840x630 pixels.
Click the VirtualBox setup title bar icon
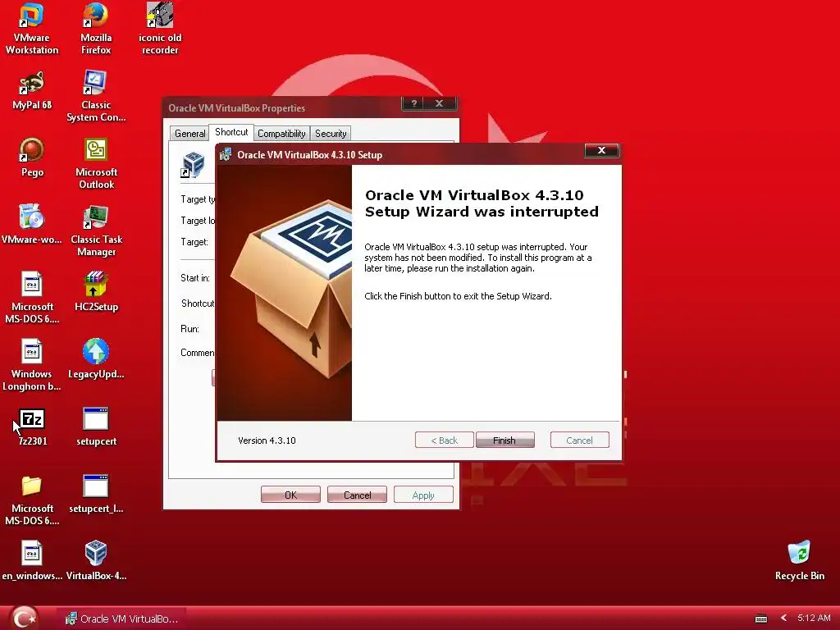(226, 155)
